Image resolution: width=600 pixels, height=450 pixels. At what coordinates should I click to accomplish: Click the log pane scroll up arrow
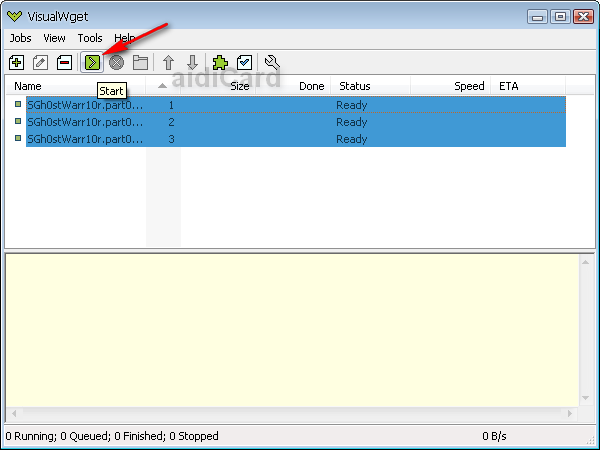click(585, 262)
